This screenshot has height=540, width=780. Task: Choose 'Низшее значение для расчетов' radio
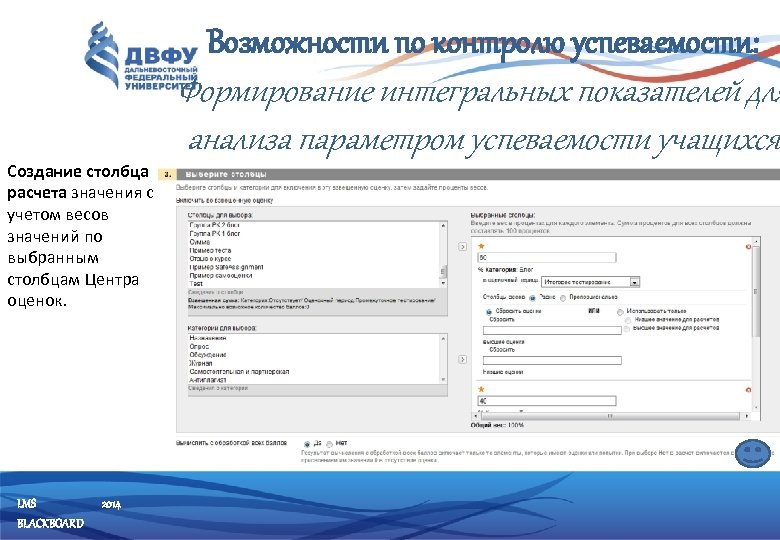click(x=628, y=321)
